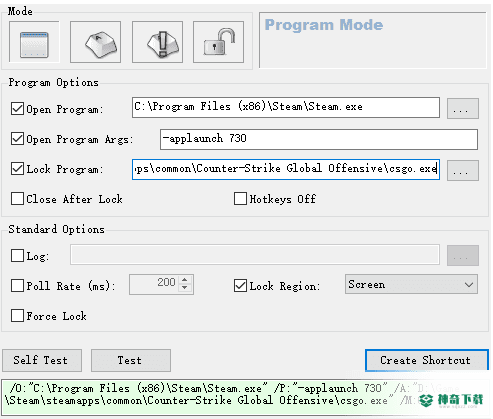This screenshot has height=419, width=493.
Task: Select the Program Mode window icon
Action: point(34,42)
